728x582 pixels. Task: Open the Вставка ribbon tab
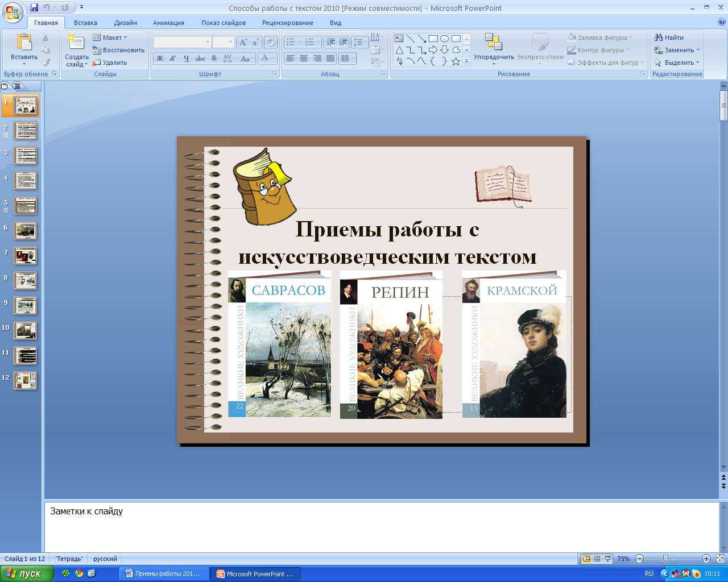[85, 23]
